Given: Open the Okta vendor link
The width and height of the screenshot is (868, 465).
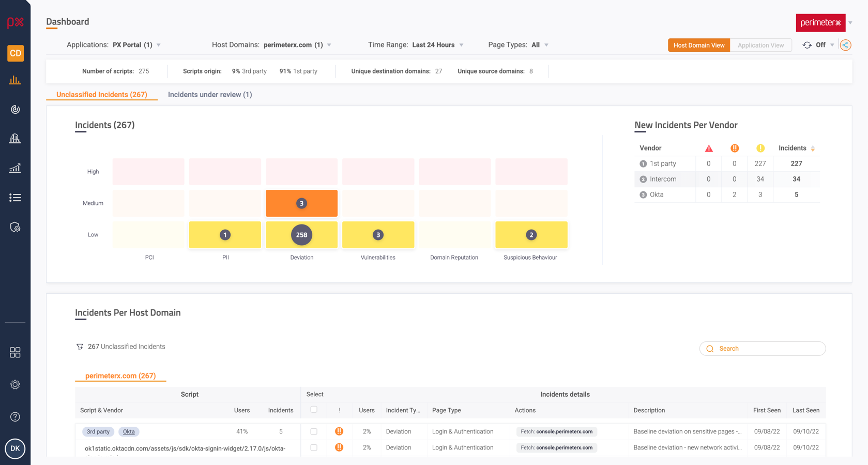Looking at the screenshot, I should [x=129, y=431].
